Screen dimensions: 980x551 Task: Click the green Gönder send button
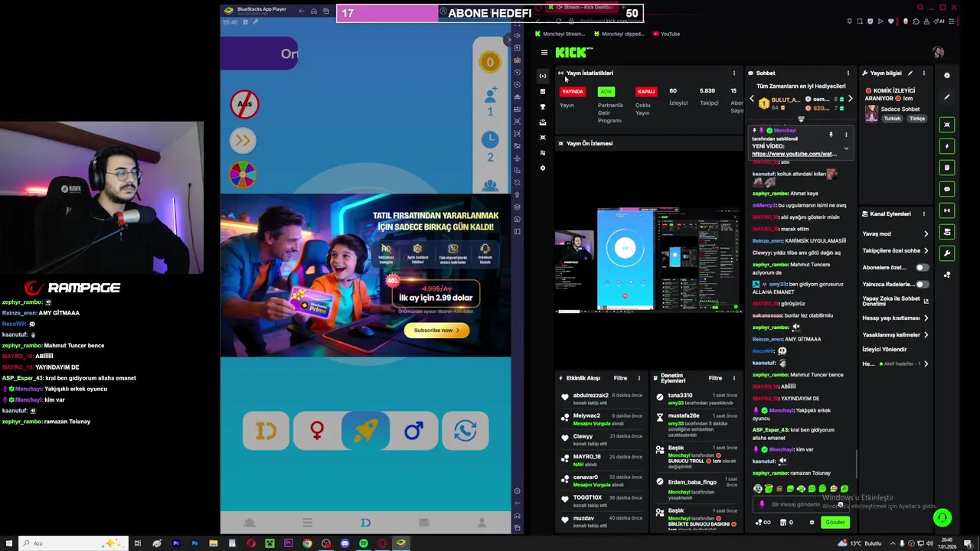pyautogui.click(x=835, y=523)
